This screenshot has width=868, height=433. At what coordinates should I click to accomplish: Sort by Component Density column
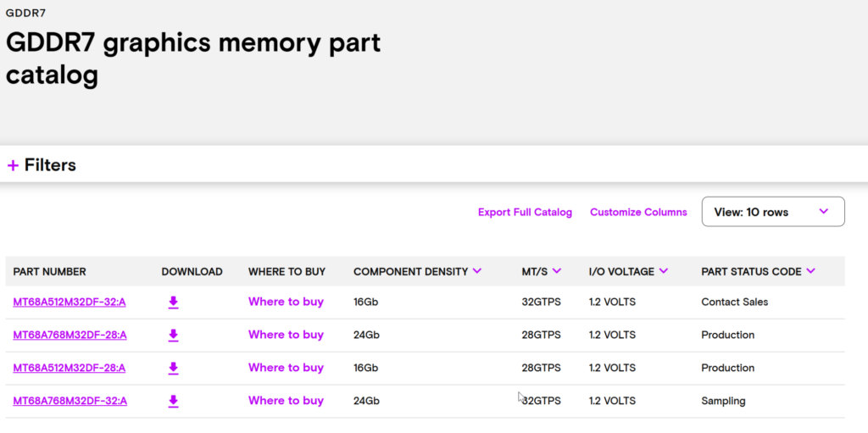[x=477, y=271]
